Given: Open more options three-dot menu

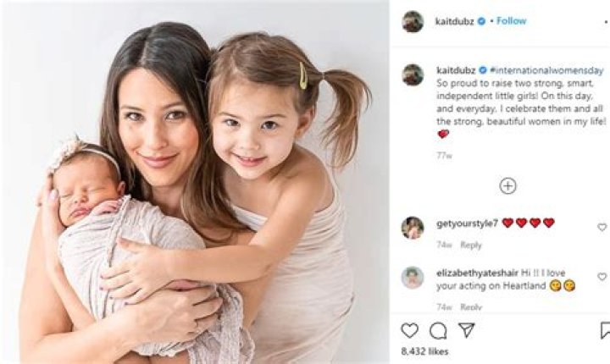Looking at the screenshot, I should [x=605, y=21].
